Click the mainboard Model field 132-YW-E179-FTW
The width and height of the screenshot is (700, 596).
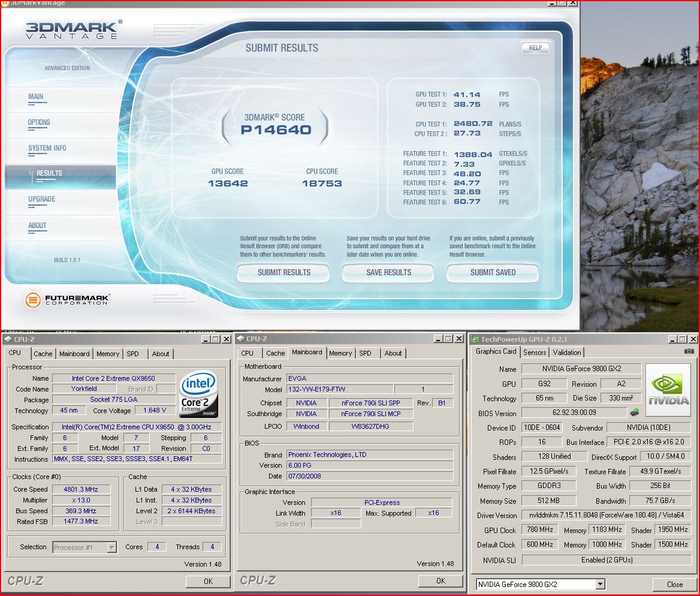tap(339, 389)
